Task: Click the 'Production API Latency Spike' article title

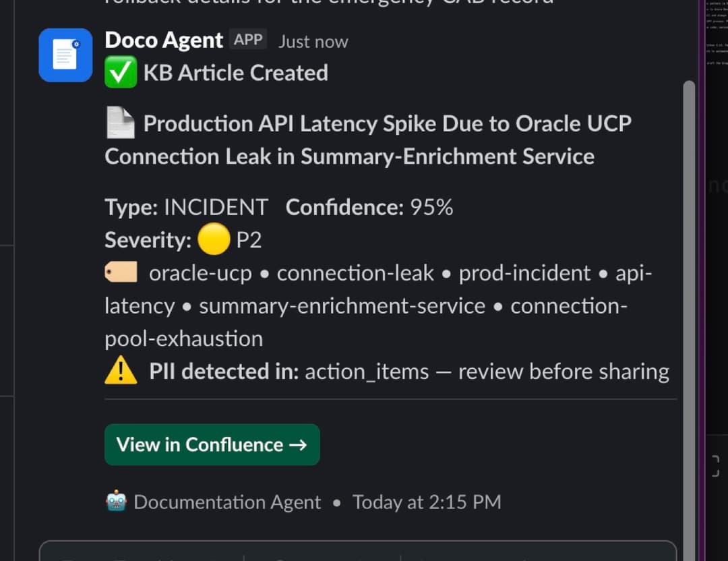Action: tap(368, 140)
